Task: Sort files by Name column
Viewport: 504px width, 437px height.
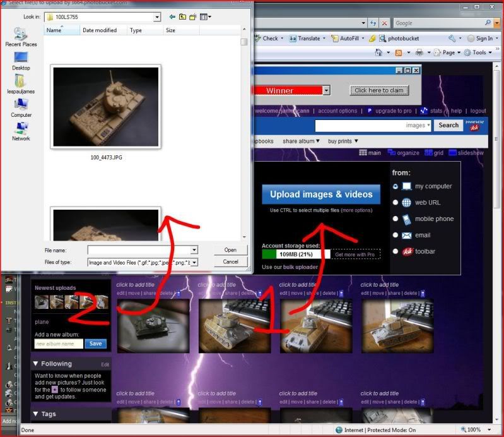Action: tap(62, 30)
